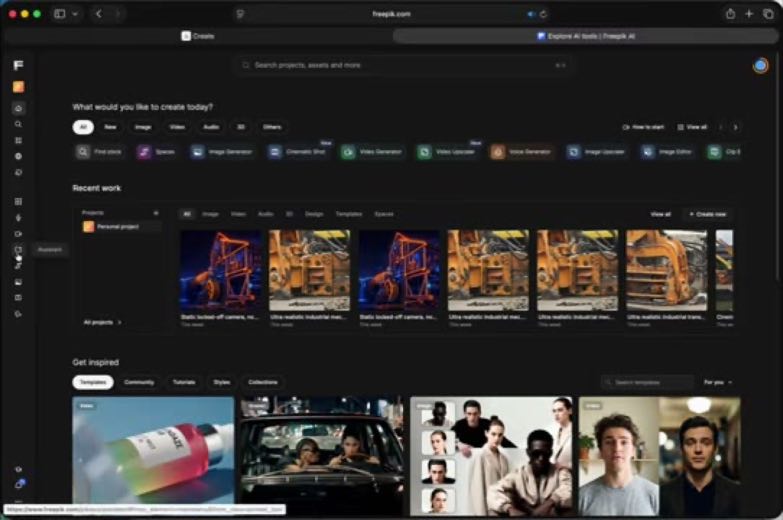Open the fashion models collage template
Image resolution: width=783 pixels, height=520 pixels.
pos(491,456)
